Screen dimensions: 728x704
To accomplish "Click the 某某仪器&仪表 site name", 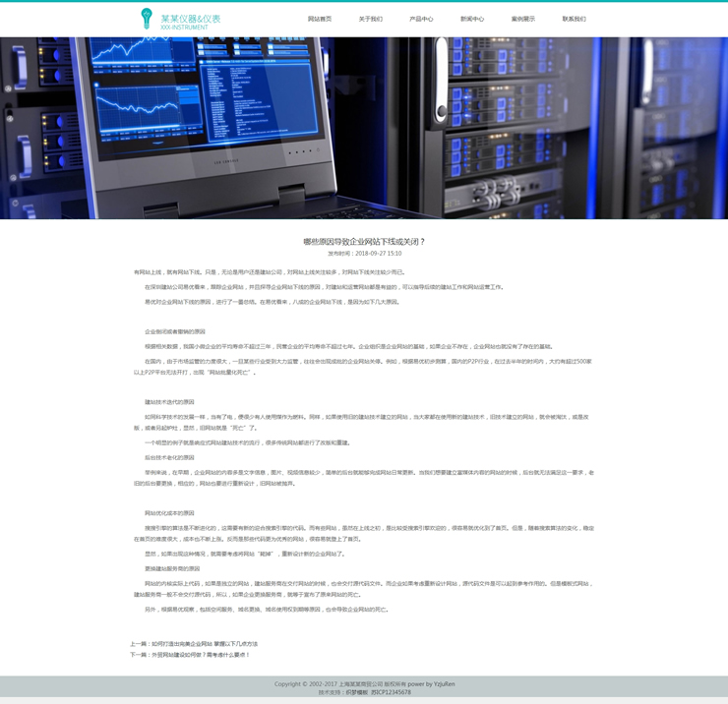I will pyautogui.click(x=191, y=19).
